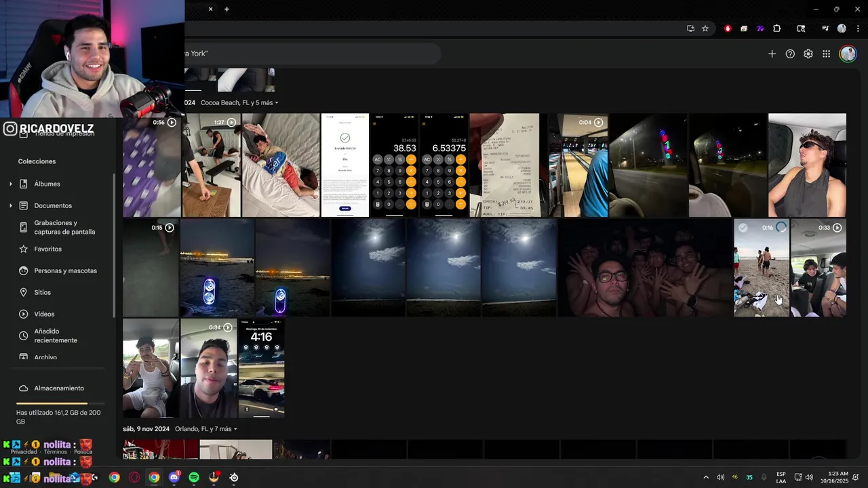The width and height of the screenshot is (868, 488).
Task: Bookmark this page with the star icon
Action: tap(705, 28)
